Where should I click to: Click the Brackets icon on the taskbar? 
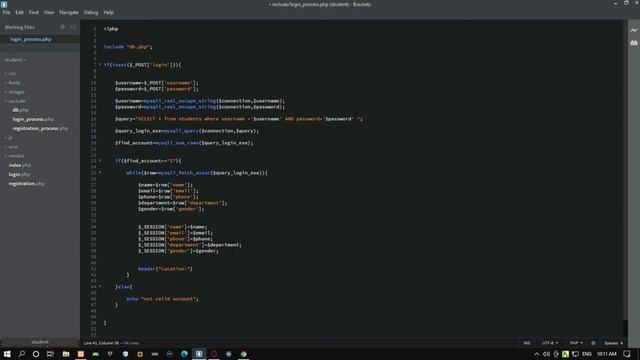(x=199, y=354)
